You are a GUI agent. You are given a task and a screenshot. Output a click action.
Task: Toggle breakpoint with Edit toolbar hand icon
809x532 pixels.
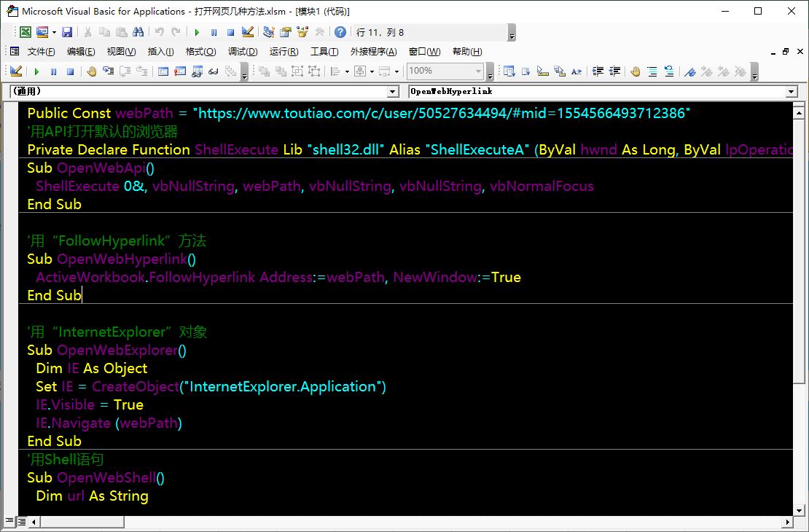click(635, 71)
